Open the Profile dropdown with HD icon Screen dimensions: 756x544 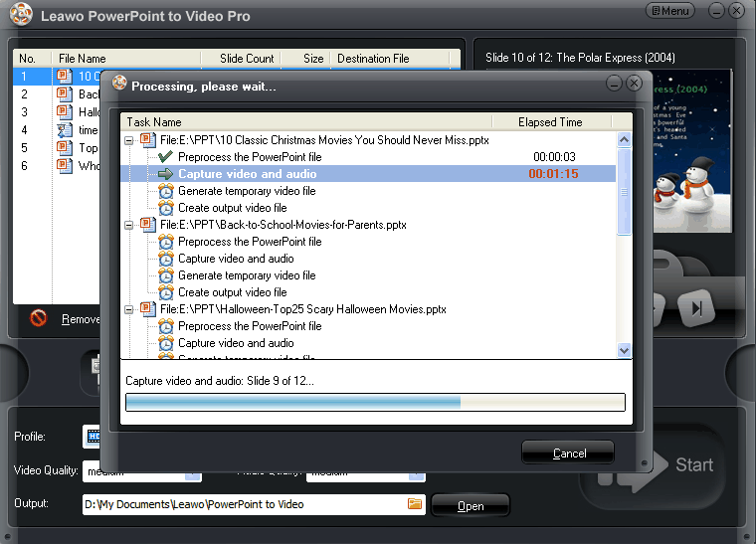(x=92, y=437)
